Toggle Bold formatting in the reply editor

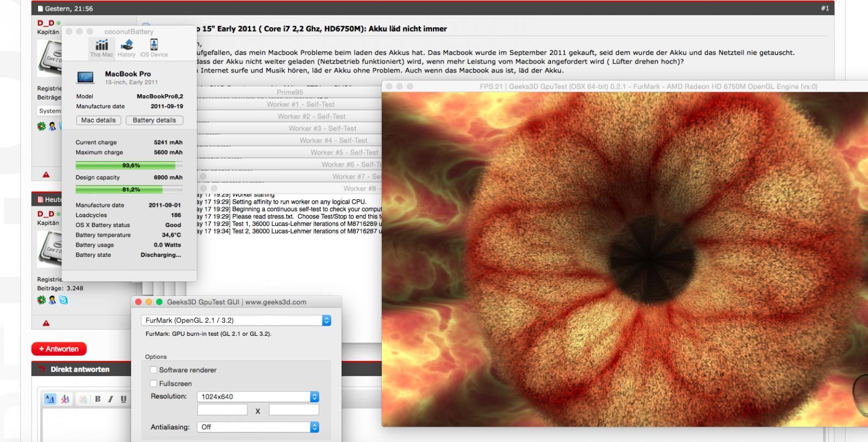(98, 399)
